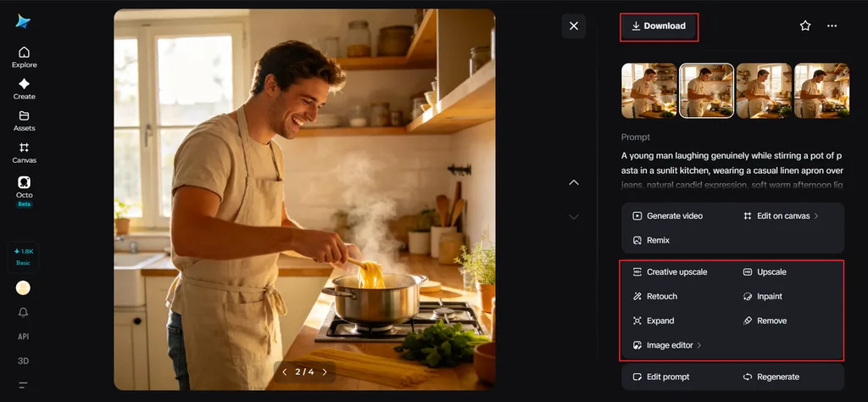The image size is (868, 402).
Task: Go to Explore in sidebar
Action: tap(25, 58)
